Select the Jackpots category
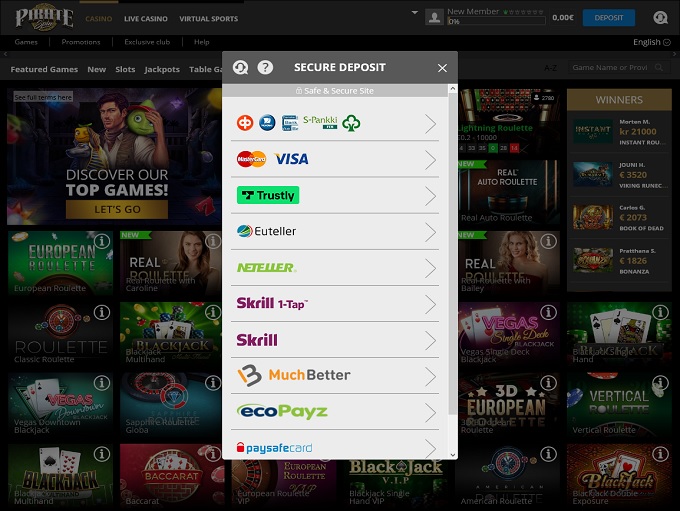Viewport: 680px width, 511px height. coord(161,70)
